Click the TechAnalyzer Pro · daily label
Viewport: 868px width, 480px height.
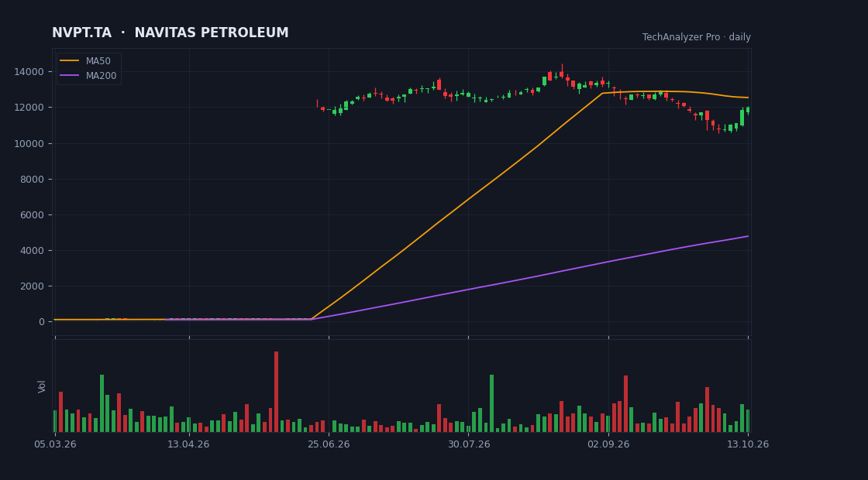697,37
